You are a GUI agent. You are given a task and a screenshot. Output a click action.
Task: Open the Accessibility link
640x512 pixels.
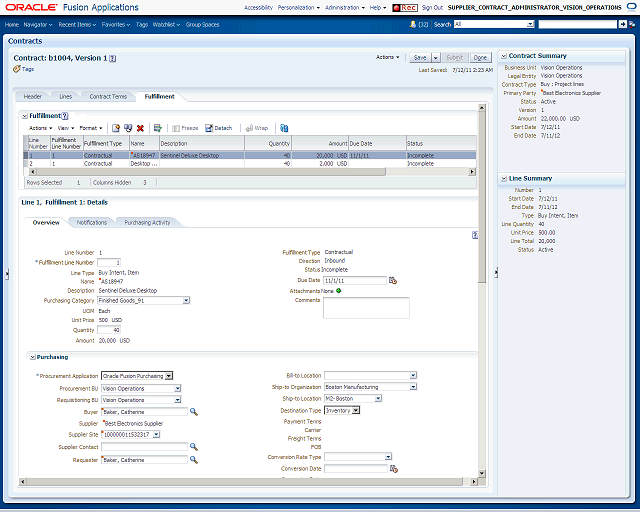(258, 8)
